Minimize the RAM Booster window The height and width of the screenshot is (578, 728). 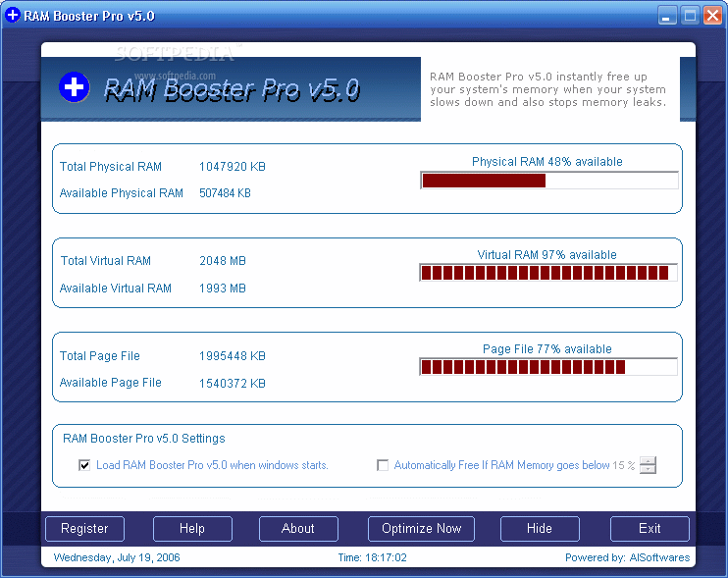pyautogui.click(x=667, y=16)
